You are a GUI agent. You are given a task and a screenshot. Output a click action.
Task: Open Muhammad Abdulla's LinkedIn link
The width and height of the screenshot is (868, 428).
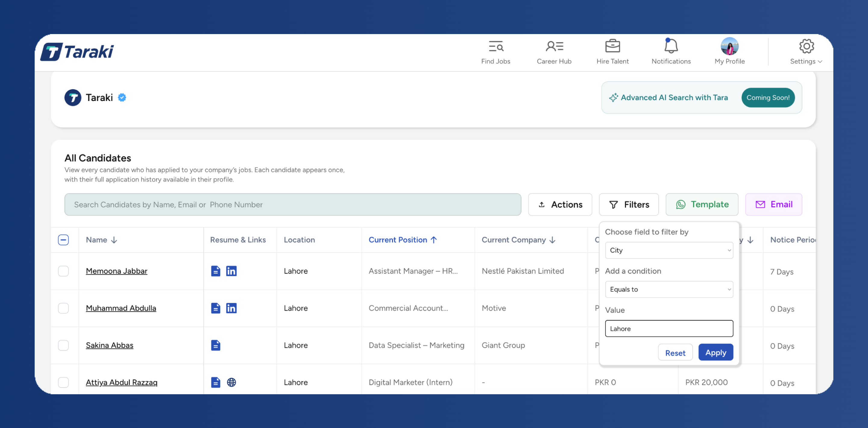pos(231,308)
